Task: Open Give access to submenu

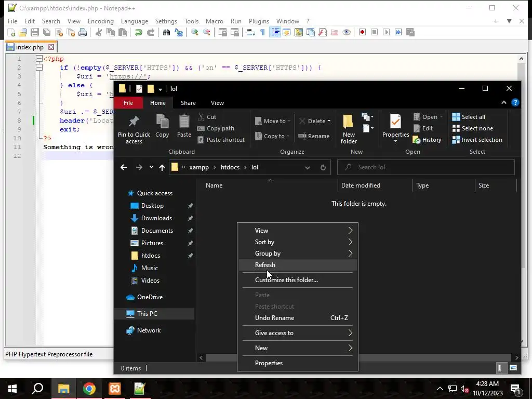Action: 298,333
